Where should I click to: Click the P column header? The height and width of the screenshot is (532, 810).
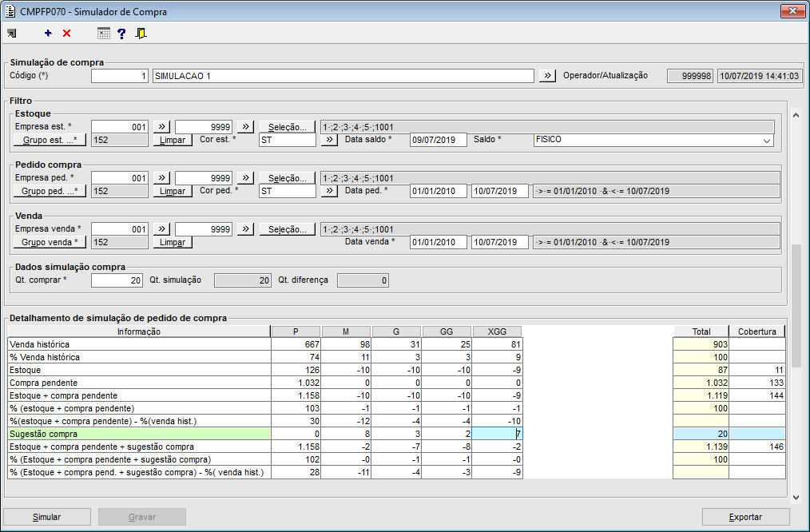tap(296, 332)
